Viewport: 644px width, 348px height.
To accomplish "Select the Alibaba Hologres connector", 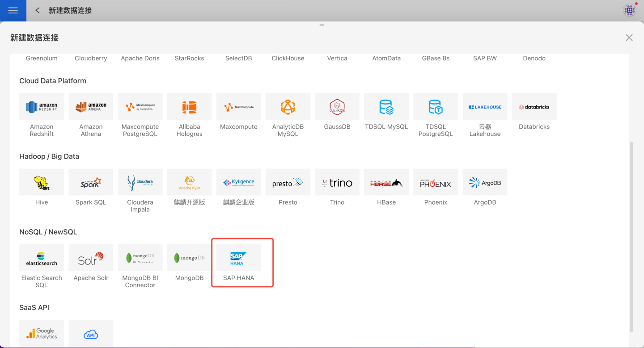I will pyautogui.click(x=189, y=106).
